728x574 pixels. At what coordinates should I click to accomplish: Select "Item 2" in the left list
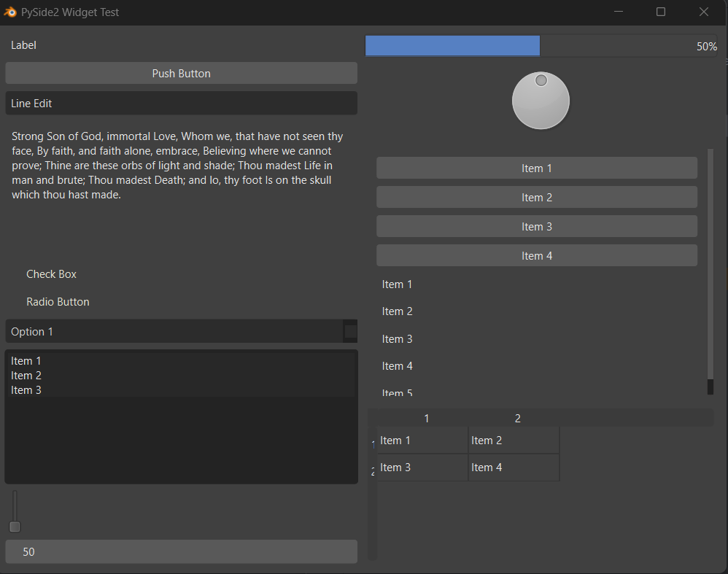pyautogui.click(x=26, y=375)
